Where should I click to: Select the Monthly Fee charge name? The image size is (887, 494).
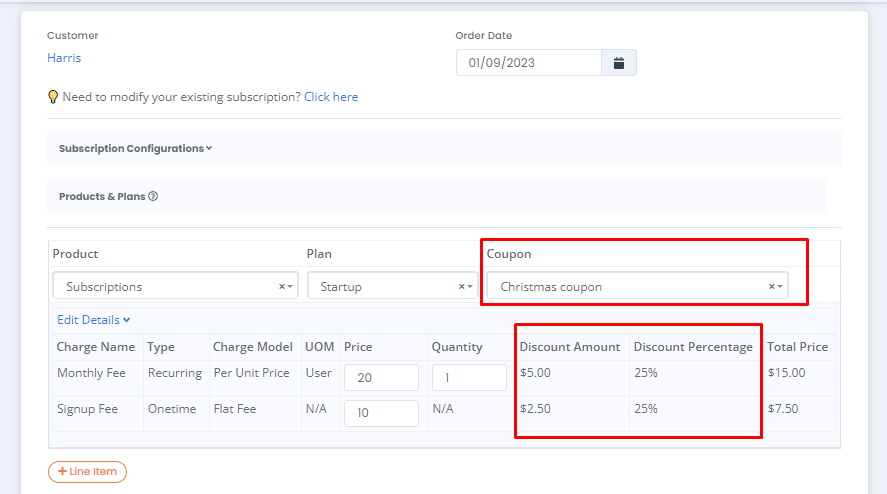pos(91,373)
